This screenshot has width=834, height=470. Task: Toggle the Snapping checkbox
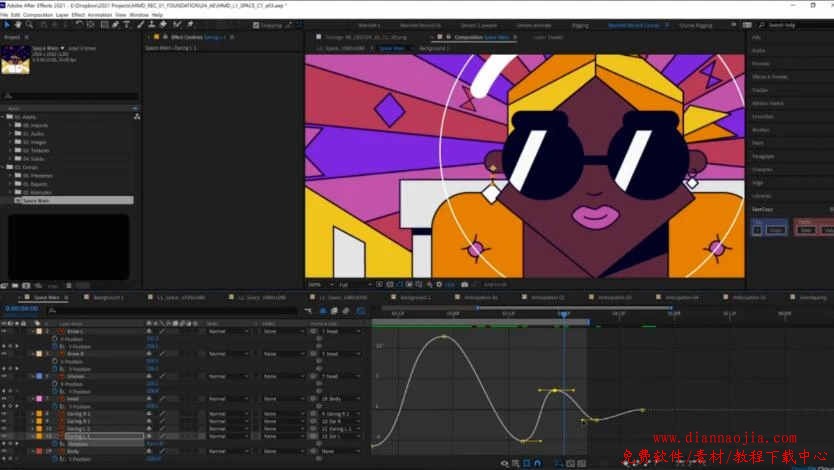[257, 25]
